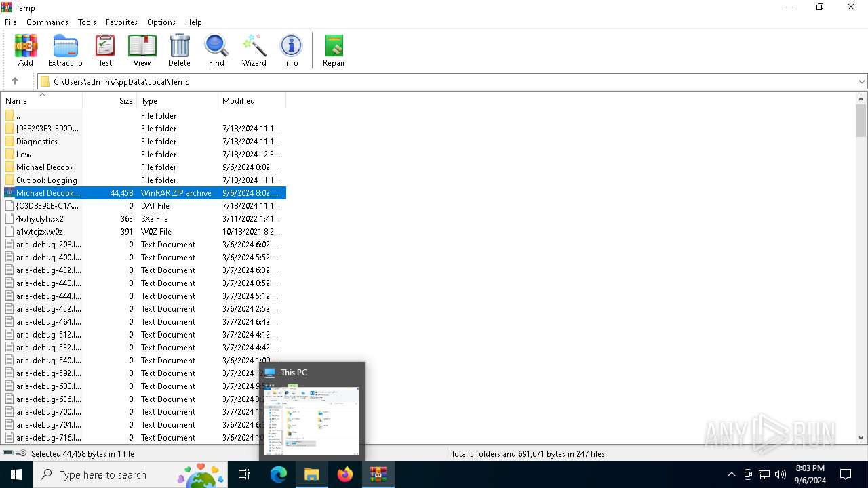Sort by Type column header
The width and height of the screenshot is (868, 488).
click(x=178, y=101)
